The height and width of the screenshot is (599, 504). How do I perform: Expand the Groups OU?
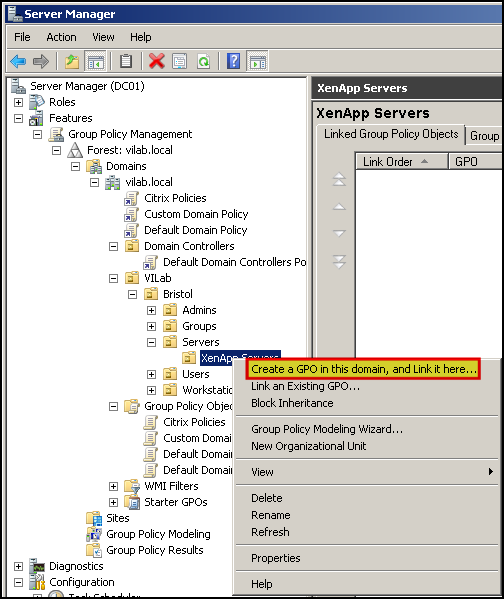[151, 326]
